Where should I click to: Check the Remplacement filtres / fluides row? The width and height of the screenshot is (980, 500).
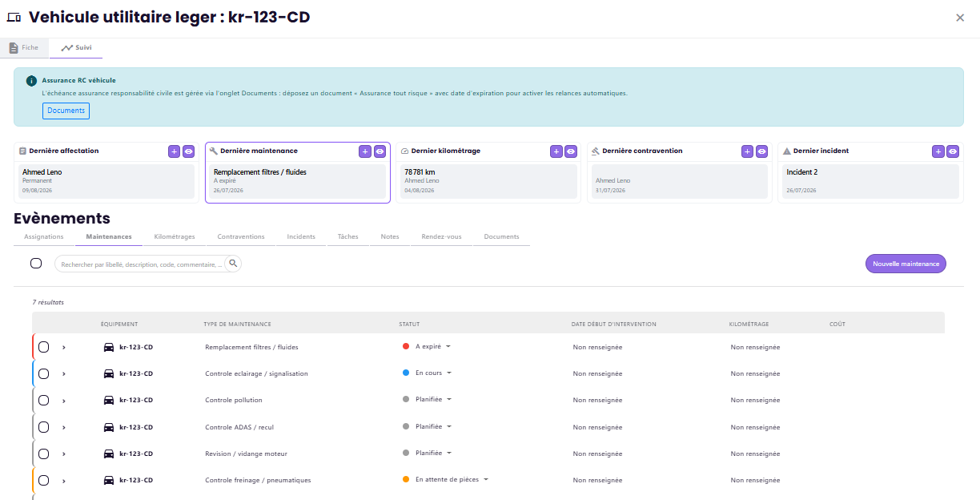click(44, 347)
